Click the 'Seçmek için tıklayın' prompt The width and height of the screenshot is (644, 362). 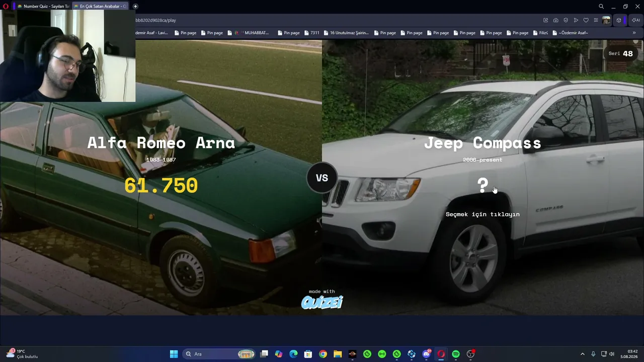click(482, 214)
